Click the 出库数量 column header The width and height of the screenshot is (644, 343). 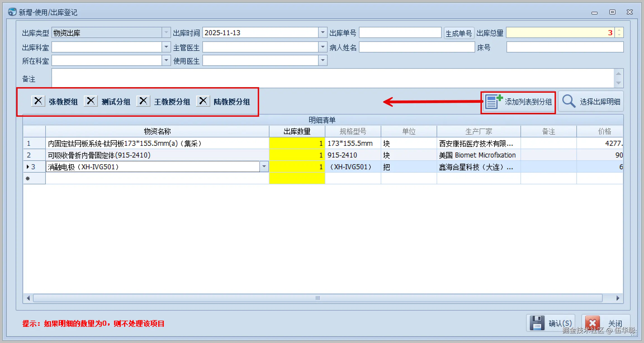(297, 131)
